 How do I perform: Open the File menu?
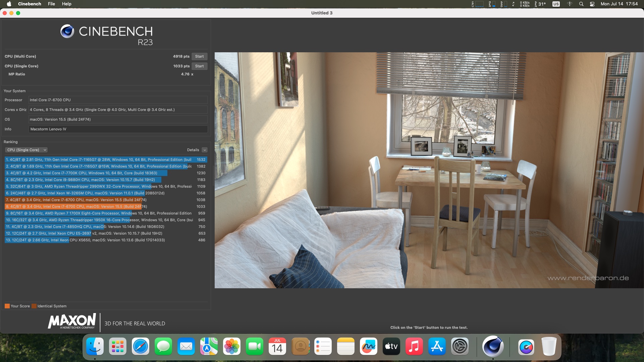point(51,4)
